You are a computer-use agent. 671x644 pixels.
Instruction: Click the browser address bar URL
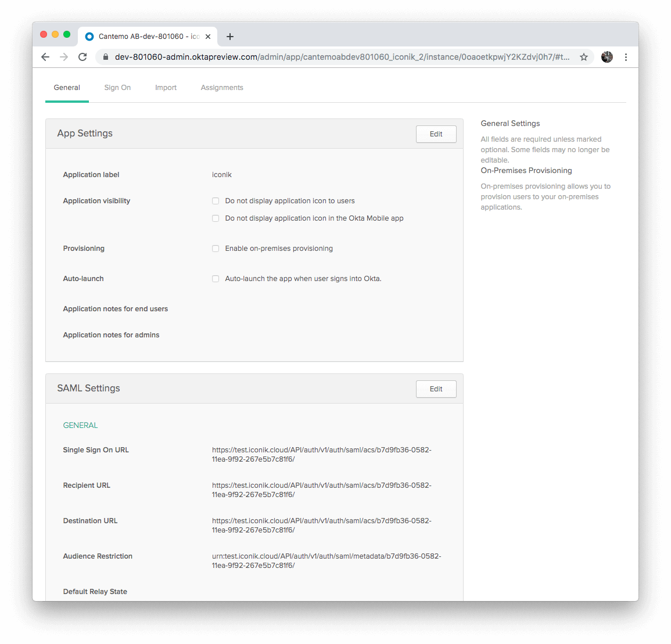342,57
